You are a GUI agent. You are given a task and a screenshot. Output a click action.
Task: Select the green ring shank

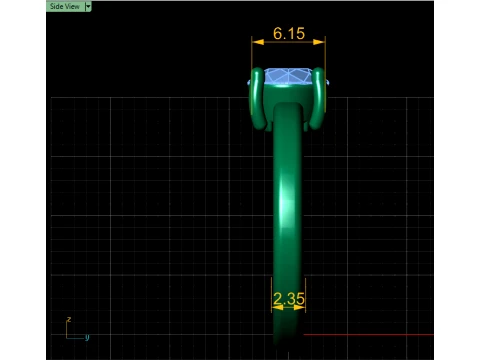(x=288, y=223)
